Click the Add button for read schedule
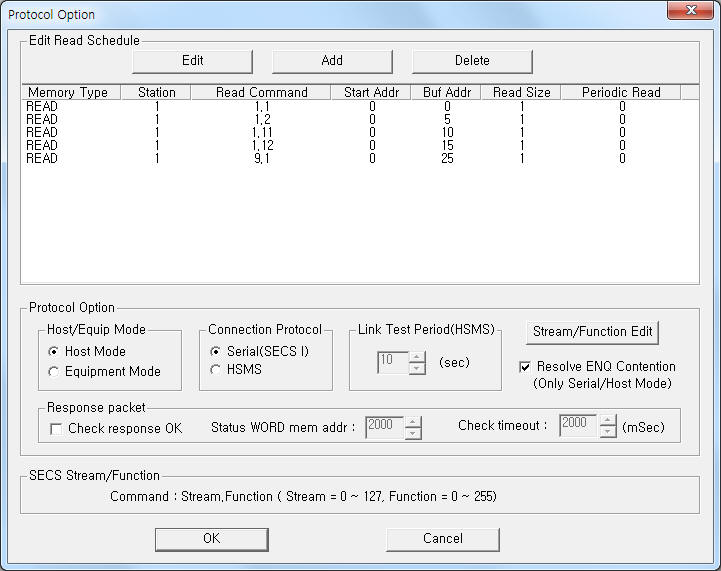721x571 pixels. [332, 61]
